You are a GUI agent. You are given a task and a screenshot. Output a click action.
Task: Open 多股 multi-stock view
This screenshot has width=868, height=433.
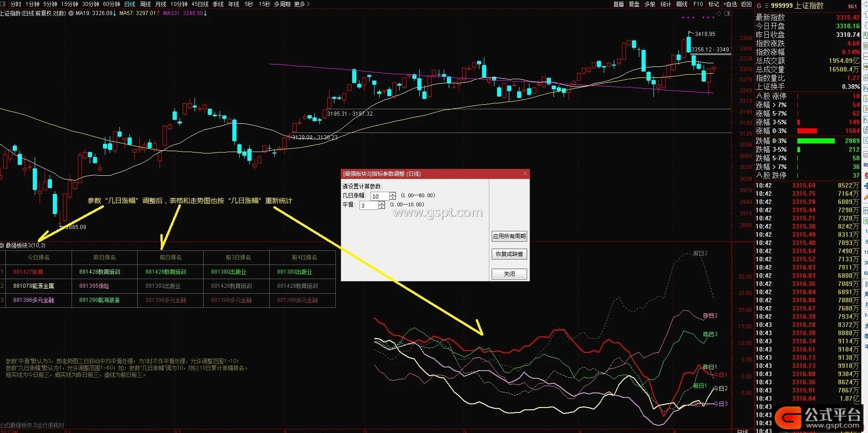click(650, 4)
